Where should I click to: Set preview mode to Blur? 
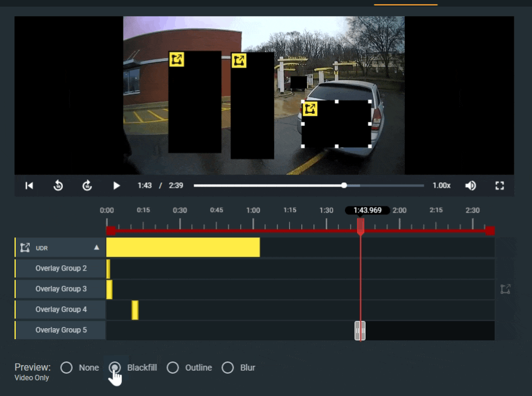tap(228, 368)
